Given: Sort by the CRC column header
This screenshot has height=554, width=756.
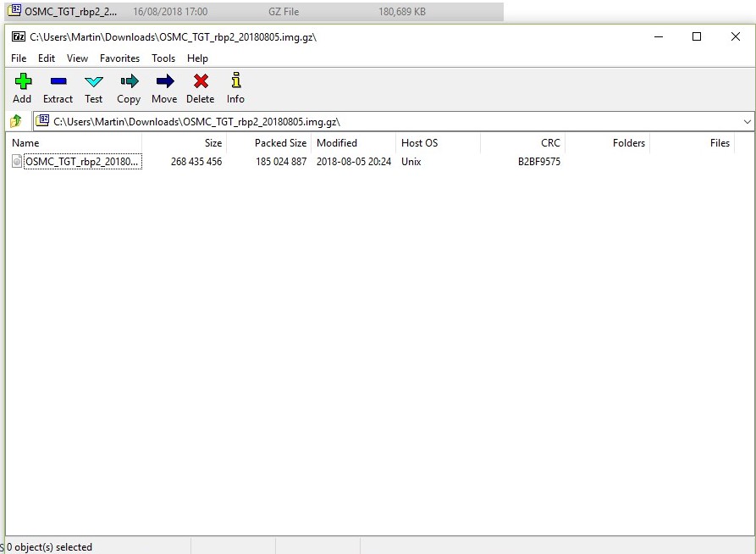Looking at the screenshot, I should pos(522,143).
